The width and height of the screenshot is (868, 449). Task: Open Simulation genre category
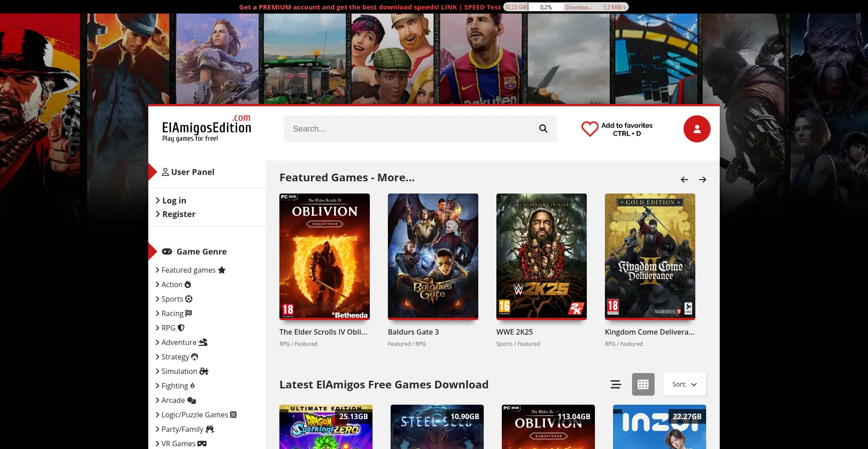pos(179,371)
